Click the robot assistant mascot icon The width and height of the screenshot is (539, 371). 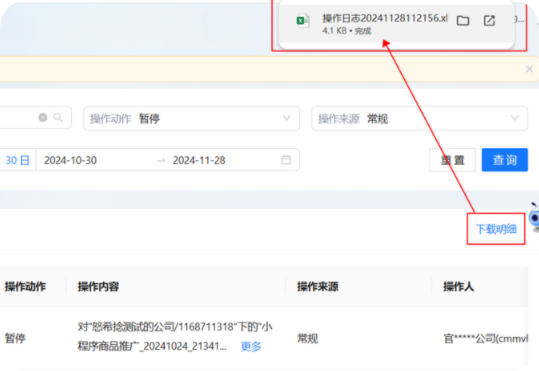[x=534, y=217]
